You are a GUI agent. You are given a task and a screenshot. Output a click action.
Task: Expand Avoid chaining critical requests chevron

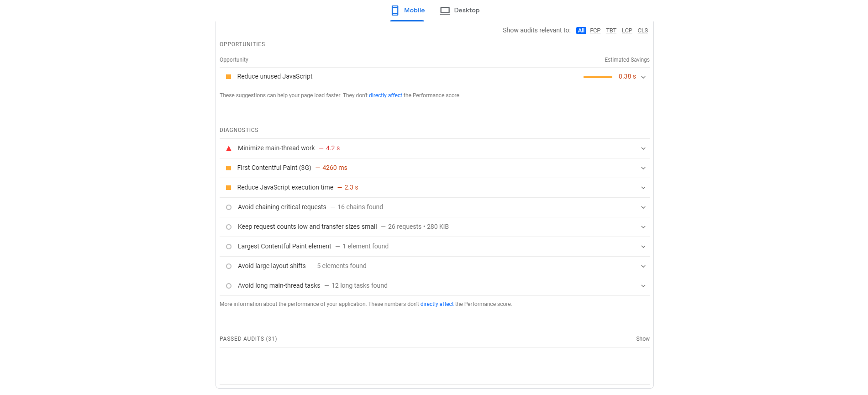point(643,207)
